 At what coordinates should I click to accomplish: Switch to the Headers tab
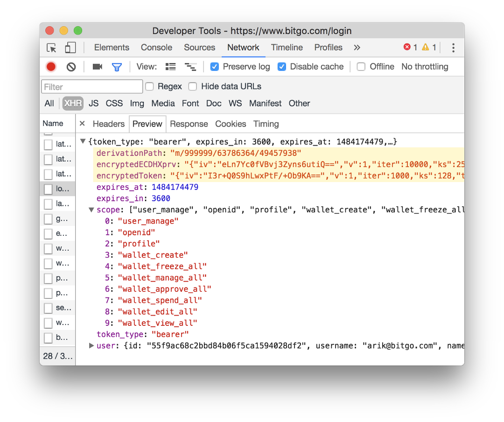tap(108, 124)
